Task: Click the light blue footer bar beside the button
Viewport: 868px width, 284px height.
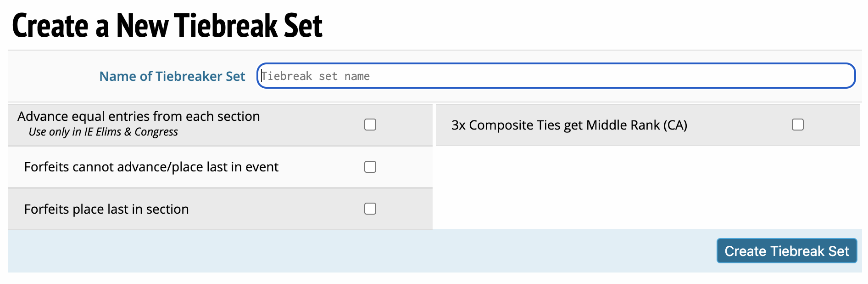Action: (x=358, y=251)
